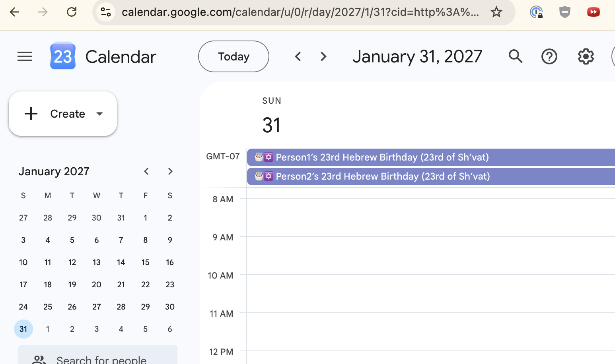
Task: Select January 15 in mini calendar
Action: pos(146,262)
